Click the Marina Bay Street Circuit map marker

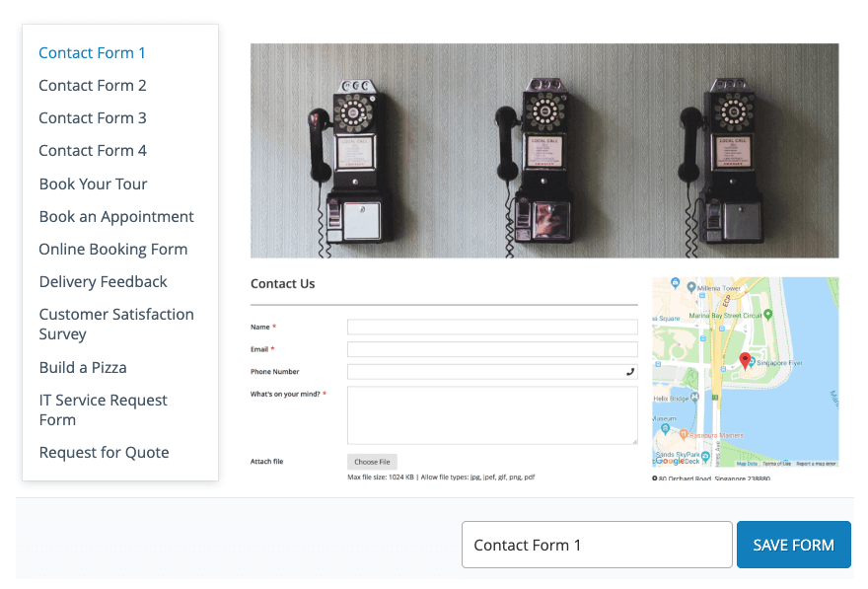(x=768, y=314)
